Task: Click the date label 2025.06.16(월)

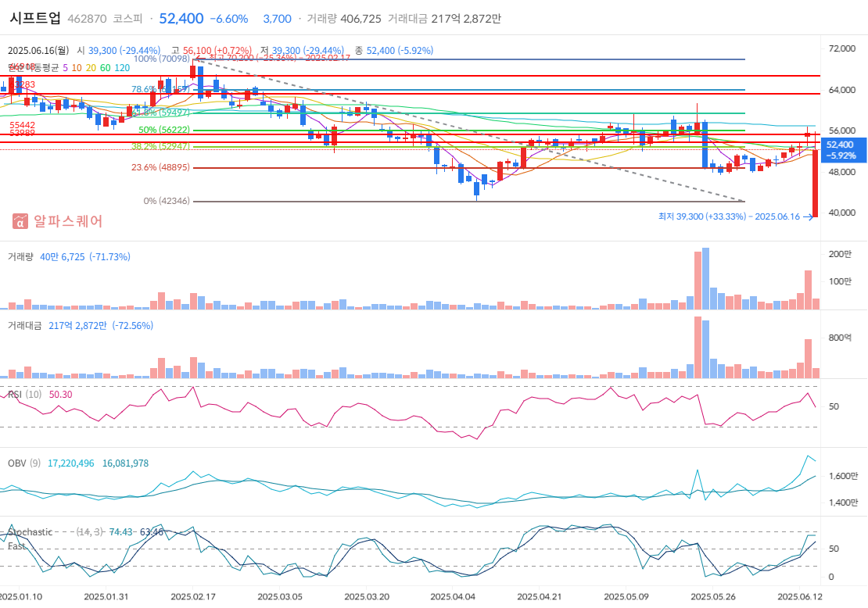Action: click(x=38, y=50)
